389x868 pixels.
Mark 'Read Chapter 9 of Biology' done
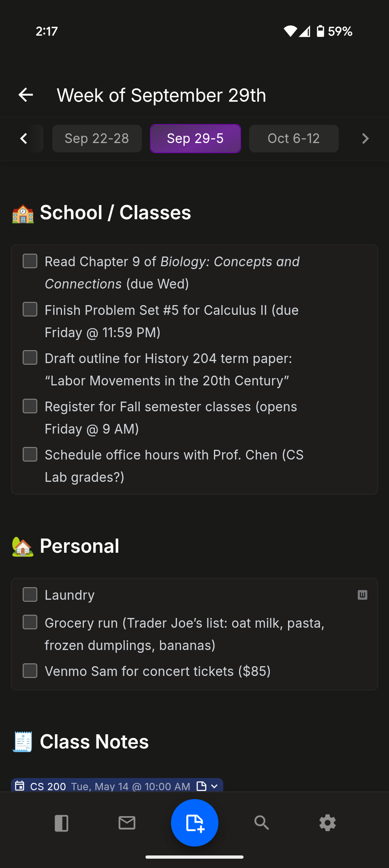[x=30, y=261]
